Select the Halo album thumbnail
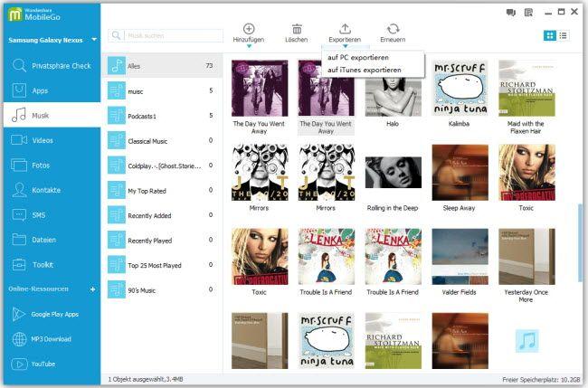The image size is (588, 388). click(393, 97)
